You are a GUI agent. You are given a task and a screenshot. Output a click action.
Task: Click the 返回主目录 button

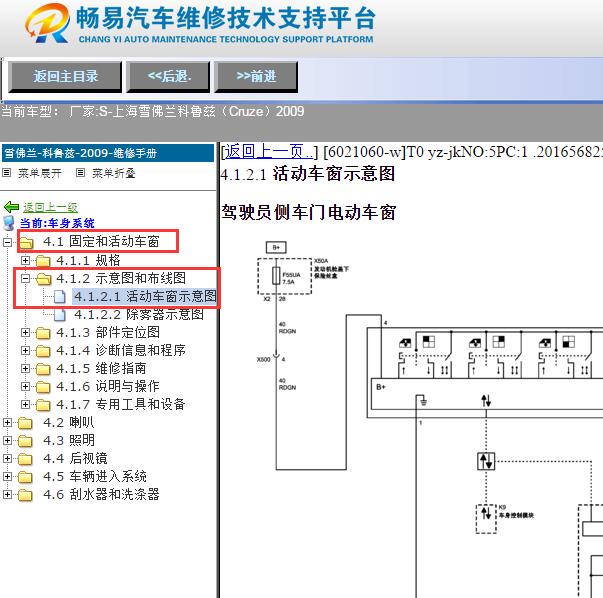pos(65,77)
